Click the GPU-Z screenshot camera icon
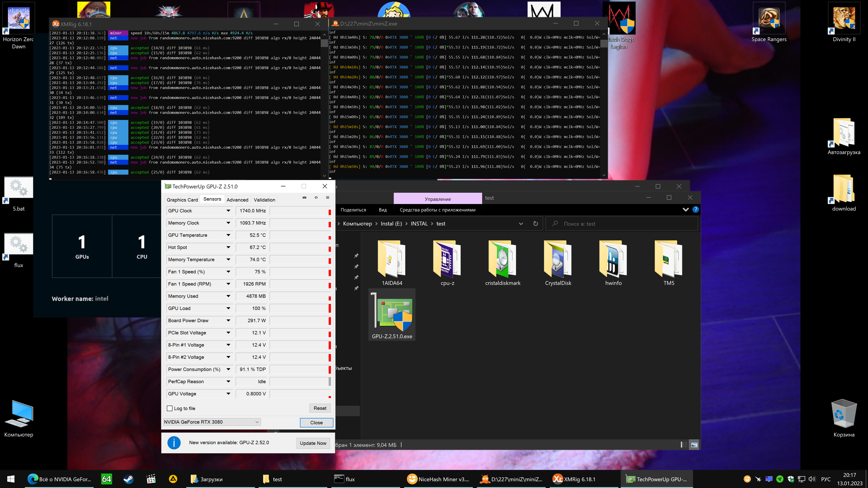Image resolution: width=868 pixels, height=488 pixels. click(304, 198)
